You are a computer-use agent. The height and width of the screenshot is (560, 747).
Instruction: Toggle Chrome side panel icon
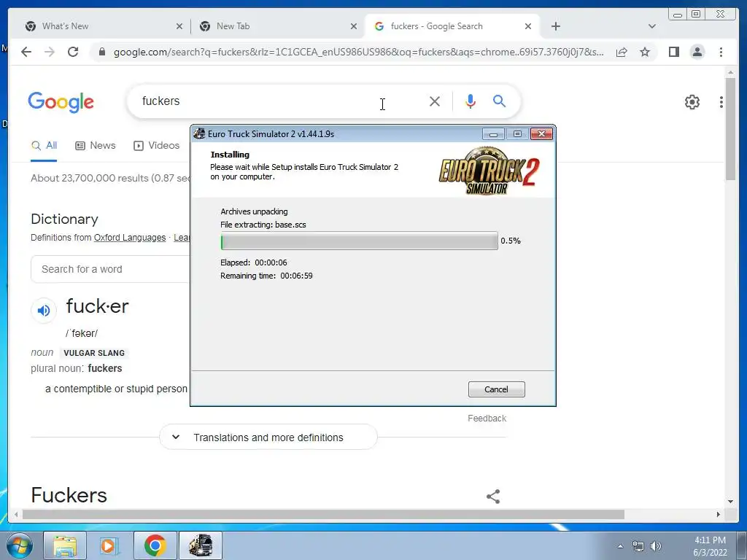pos(673,52)
